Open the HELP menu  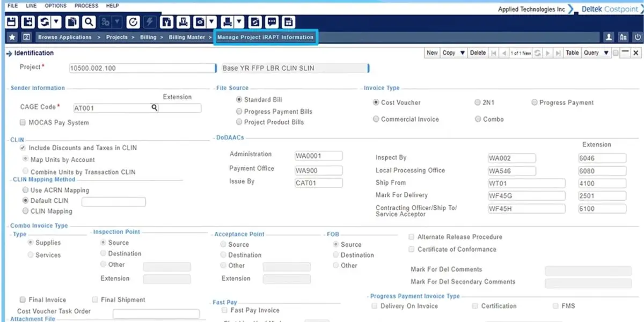point(113,6)
